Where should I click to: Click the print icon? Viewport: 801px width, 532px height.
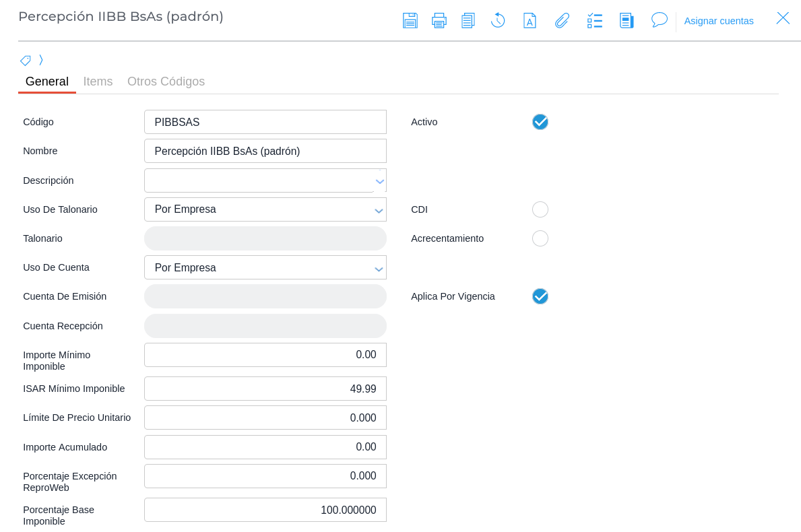point(439,20)
